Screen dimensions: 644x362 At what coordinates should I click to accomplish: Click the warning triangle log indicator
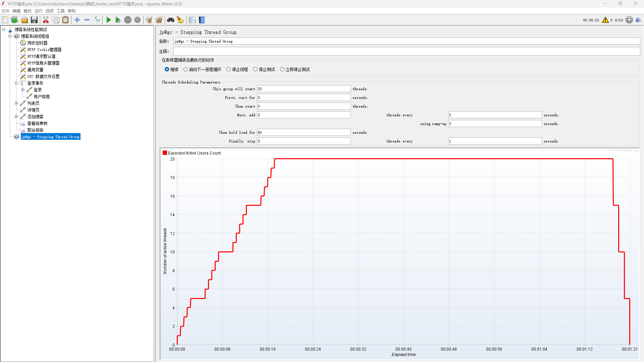pyautogui.click(x=605, y=20)
